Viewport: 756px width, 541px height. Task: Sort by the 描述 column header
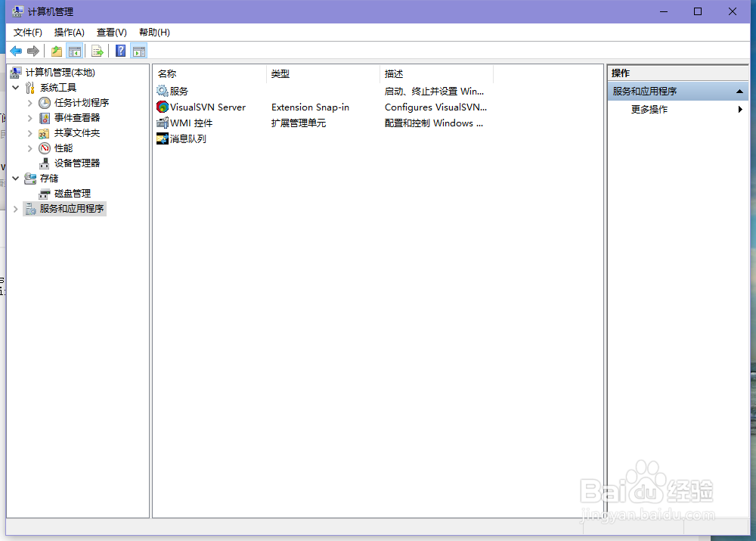click(437, 74)
